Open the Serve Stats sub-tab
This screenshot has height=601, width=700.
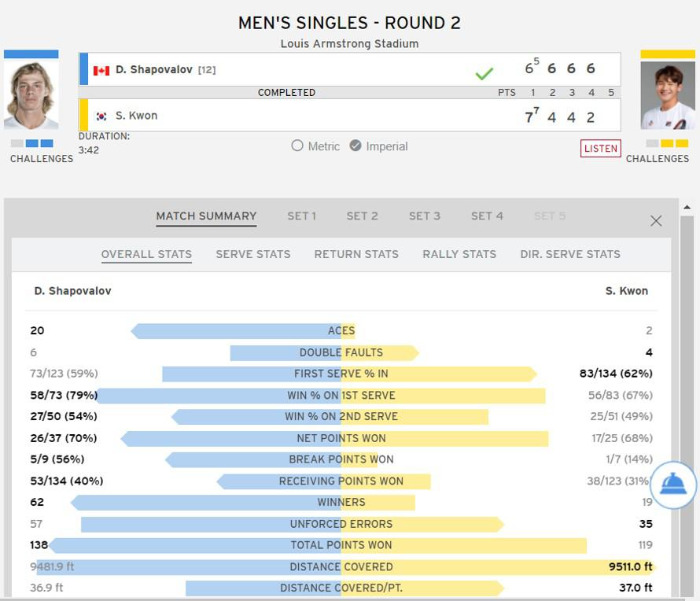pyautogui.click(x=253, y=254)
